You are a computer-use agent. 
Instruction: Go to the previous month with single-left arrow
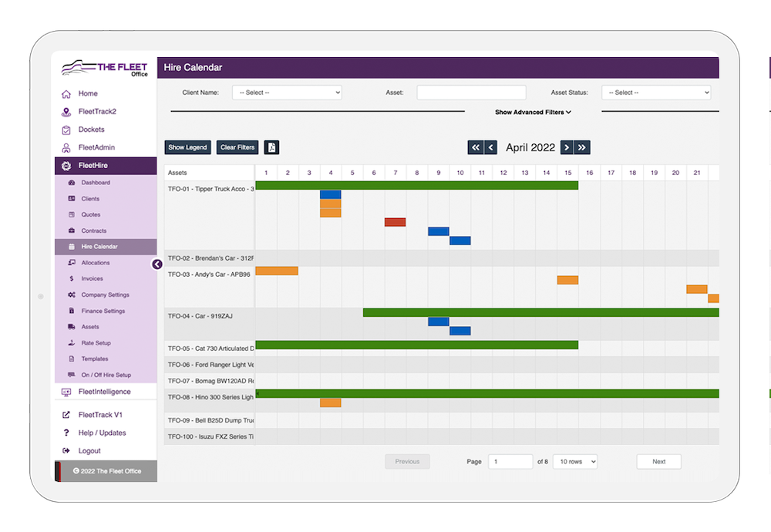click(x=490, y=147)
